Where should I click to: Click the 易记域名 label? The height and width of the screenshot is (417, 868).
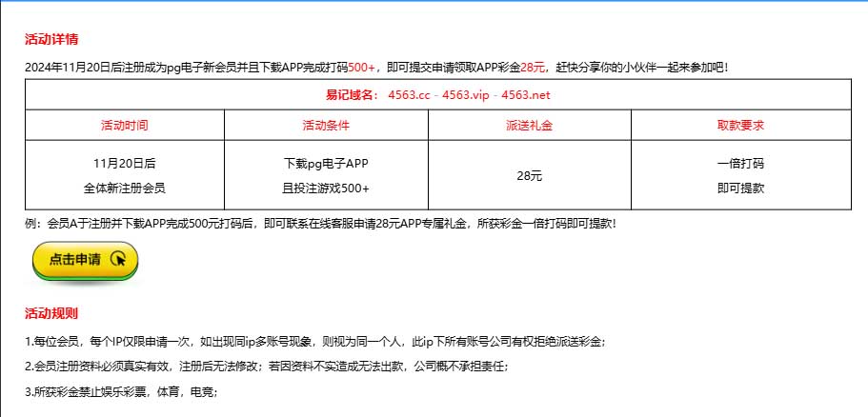pyautogui.click(x=353, y=95)
